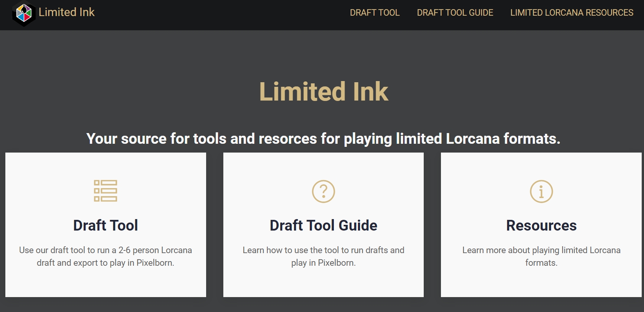Click the Resources card heading
This screenshot has height=312, width=644.
click(541, 225)
